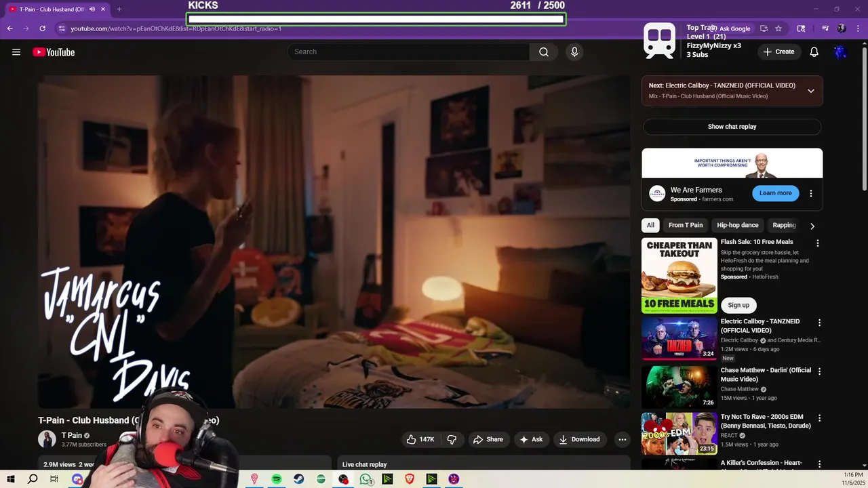Open options for Try Not To Rave video

[x=819, y=418]
